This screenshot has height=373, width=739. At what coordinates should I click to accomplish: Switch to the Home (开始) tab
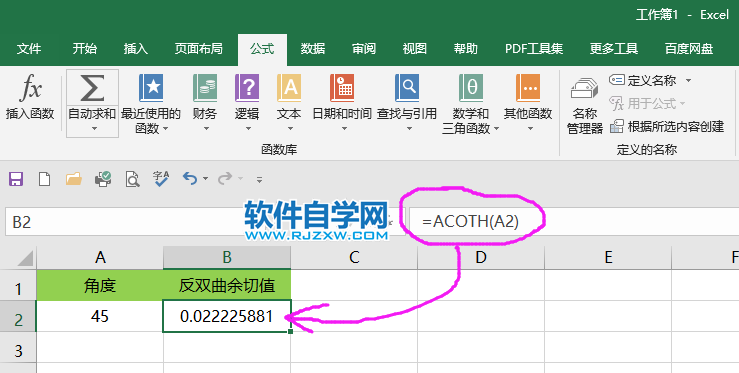(85, 49)
